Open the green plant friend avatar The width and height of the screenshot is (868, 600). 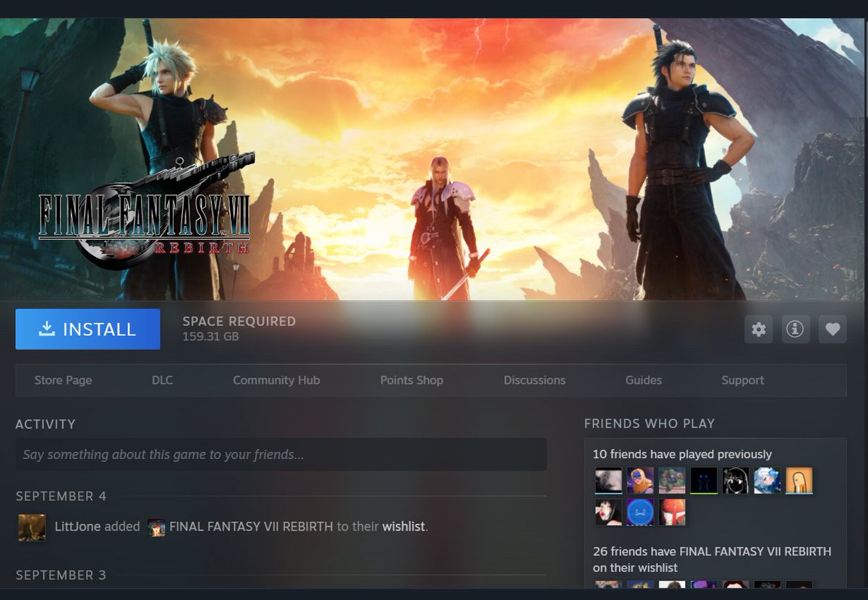[x=672, y=480]
